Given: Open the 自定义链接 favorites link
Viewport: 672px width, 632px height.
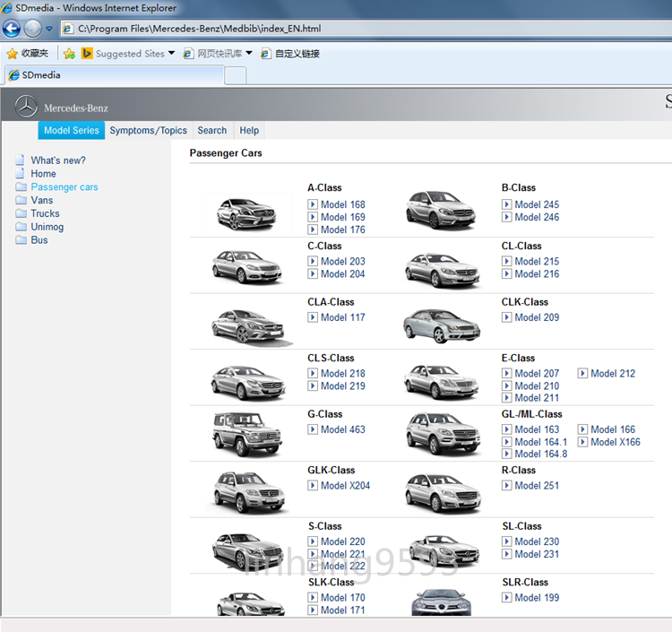Looking at the screenshot, I should click(290, 54).
